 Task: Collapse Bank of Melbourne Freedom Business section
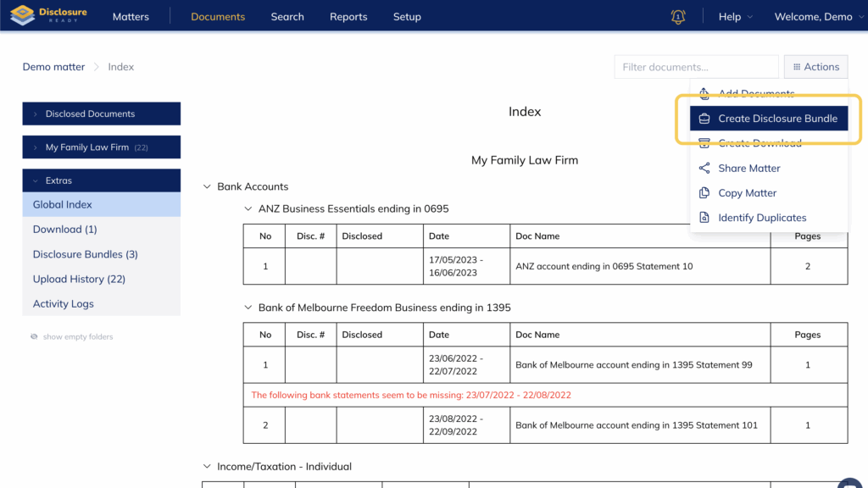248,308
